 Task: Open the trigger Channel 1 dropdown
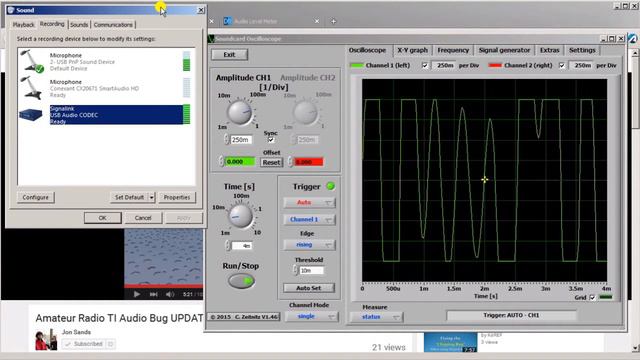pyautogui.click(x=309, y=220)
